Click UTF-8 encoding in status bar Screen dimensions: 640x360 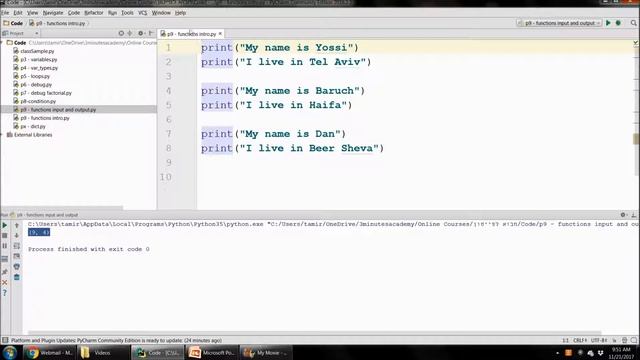coord(599,340)
